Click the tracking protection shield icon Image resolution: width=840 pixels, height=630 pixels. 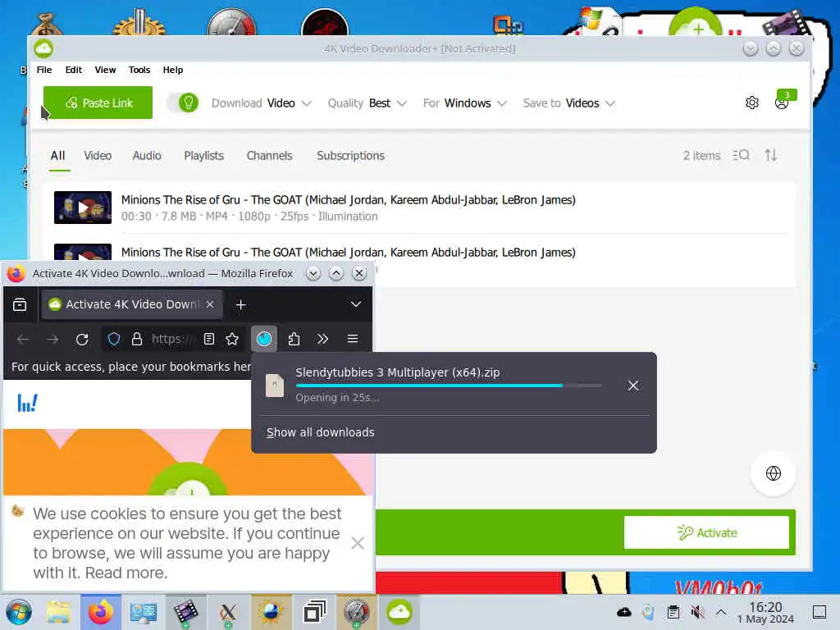113,339
